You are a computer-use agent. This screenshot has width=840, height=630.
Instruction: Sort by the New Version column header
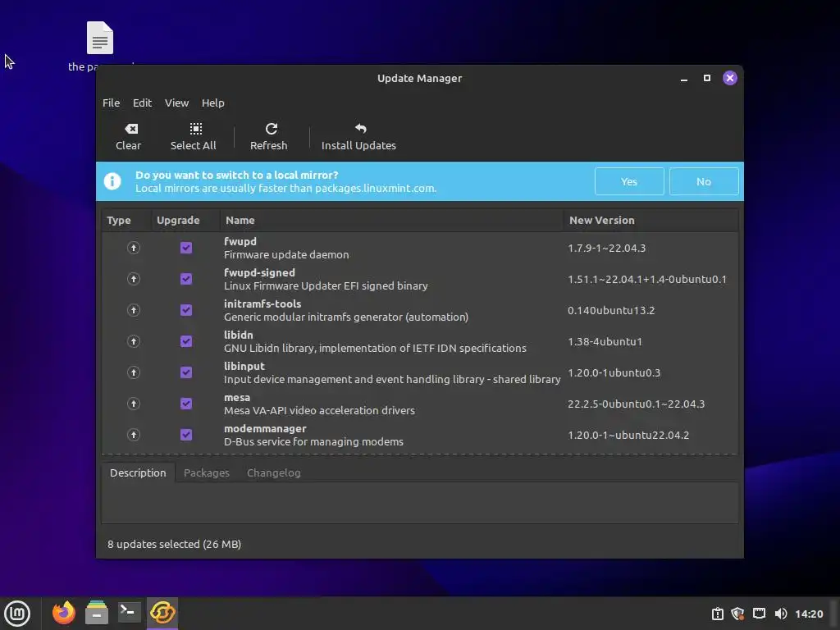tap(651, 220)
